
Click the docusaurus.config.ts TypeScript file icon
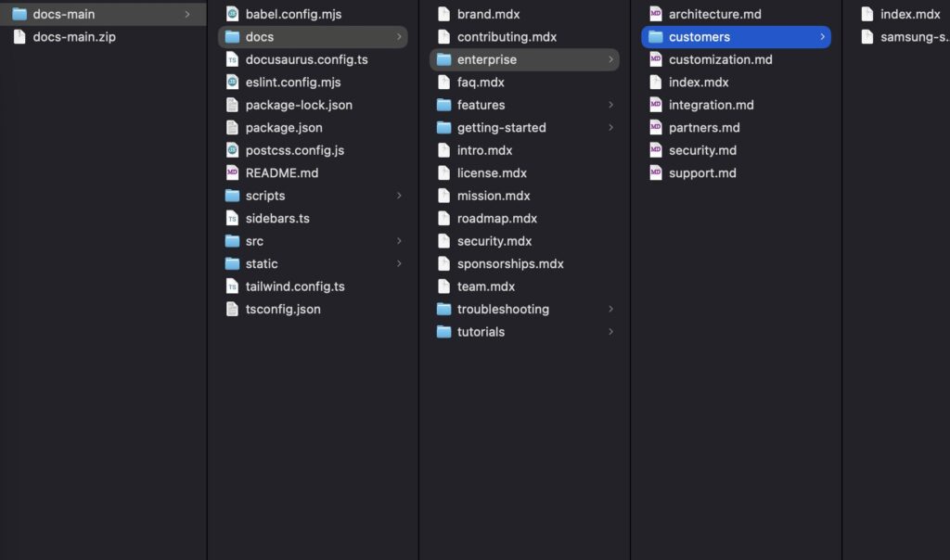(x=232, y=59)
